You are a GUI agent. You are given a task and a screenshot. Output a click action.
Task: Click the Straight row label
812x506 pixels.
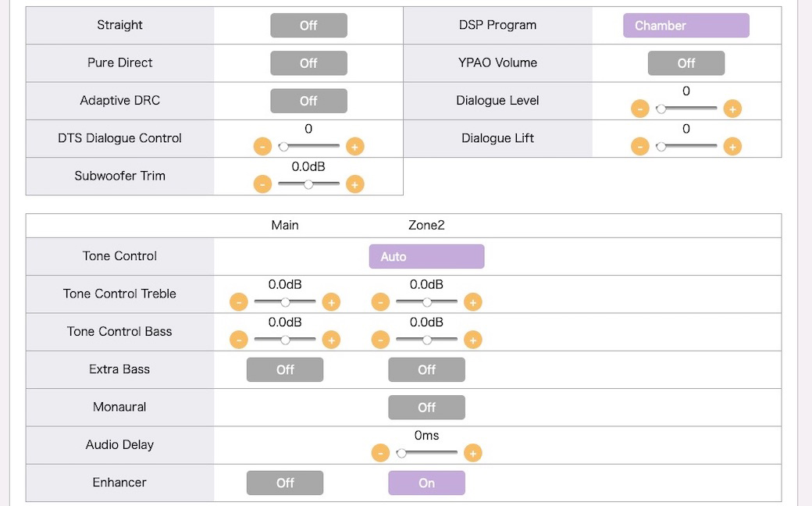[119, 25]
